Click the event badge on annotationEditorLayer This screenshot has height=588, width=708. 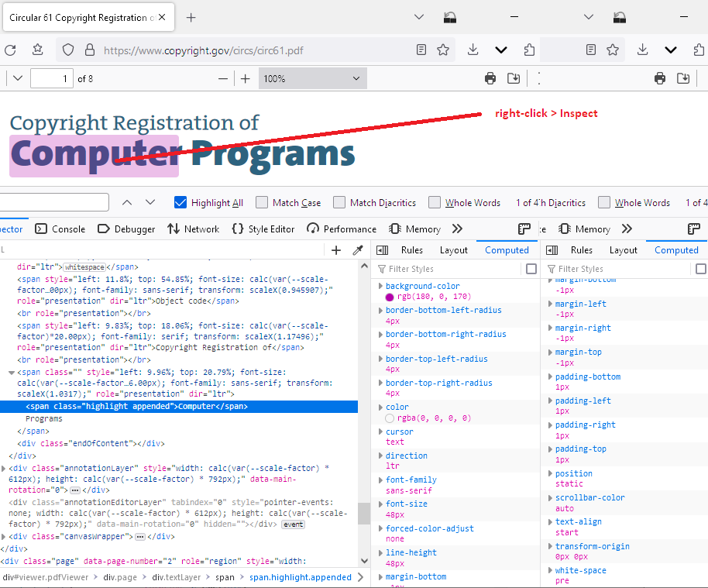tap(293, 524)
